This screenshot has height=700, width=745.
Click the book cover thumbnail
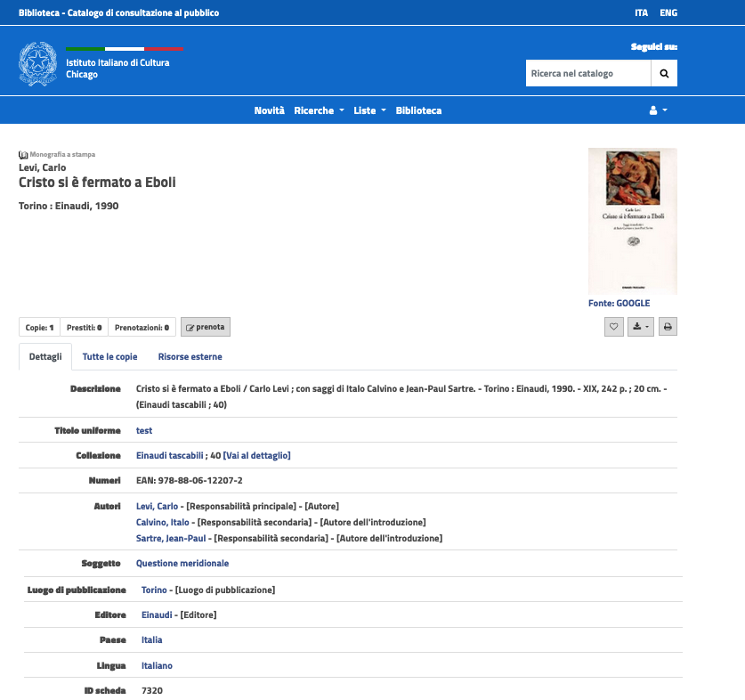pyautogui.click(x=632, y=221)
